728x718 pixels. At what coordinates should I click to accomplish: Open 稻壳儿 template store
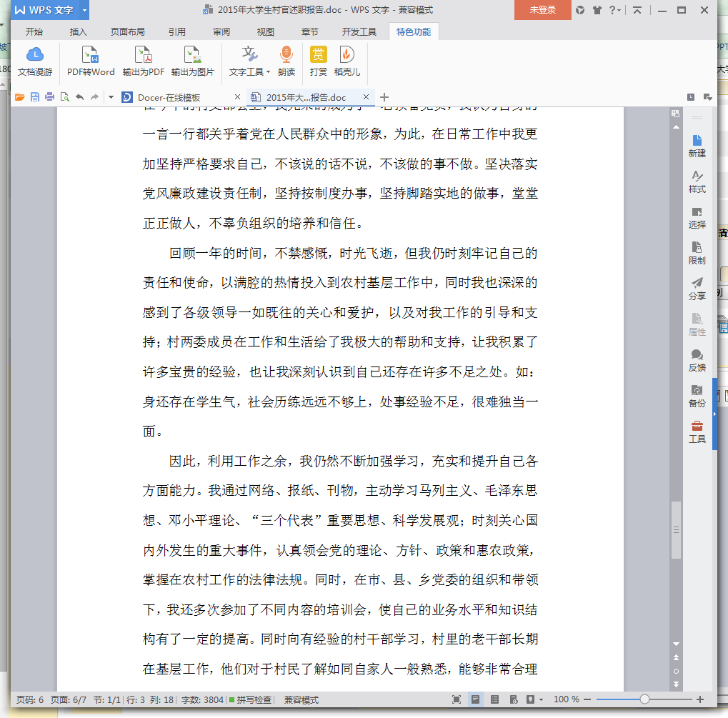pyautogui.click(x=346, y=61)
